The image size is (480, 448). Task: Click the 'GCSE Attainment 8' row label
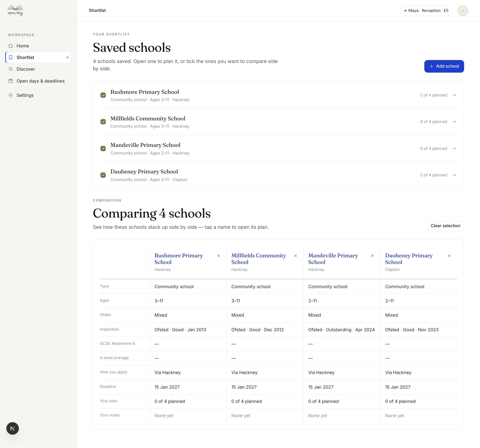tap(117, 343)
